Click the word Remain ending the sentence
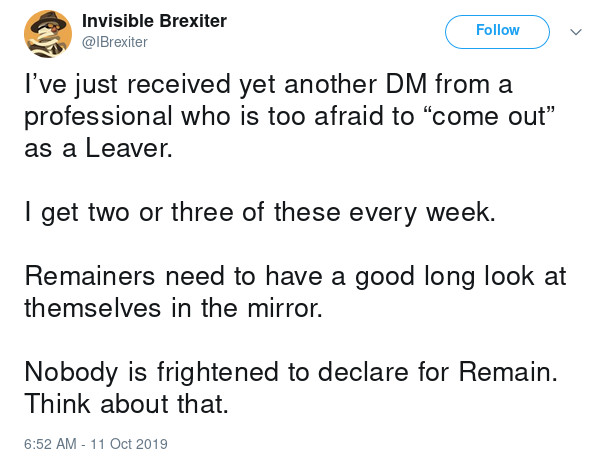603x465 pixels. [x=508, y=372]
